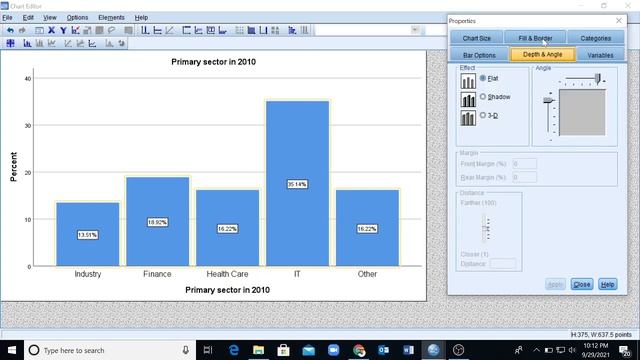Click the Shadow effect bar chart thumbnail
Image resolution: width=640 pixels, height=360 pixels.
(468, 100)
